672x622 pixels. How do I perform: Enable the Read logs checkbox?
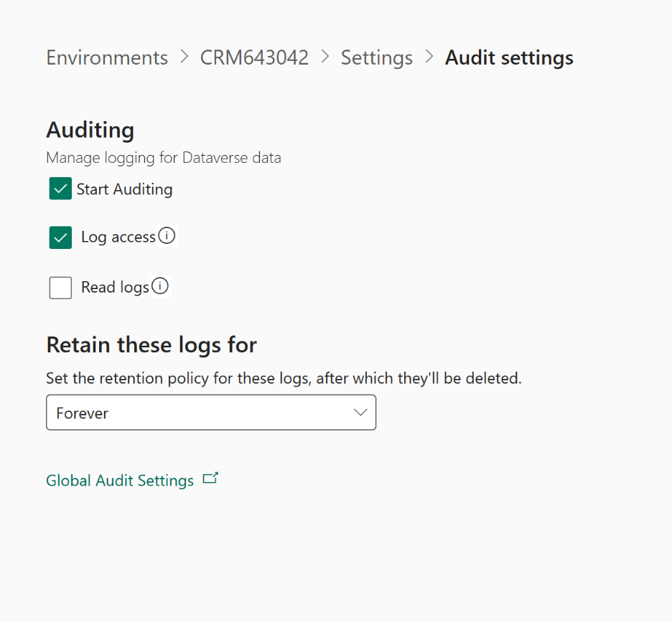click(x=60, y=288)
